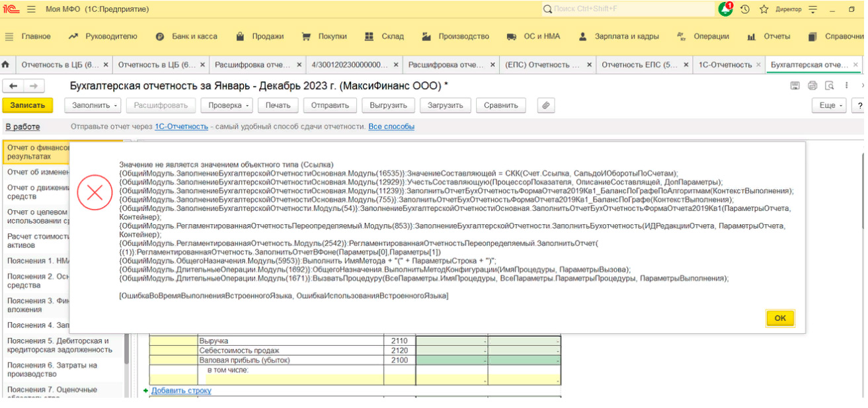Click the paperclip attachments button
Screen dimensions: 868x408
(545, 105)
